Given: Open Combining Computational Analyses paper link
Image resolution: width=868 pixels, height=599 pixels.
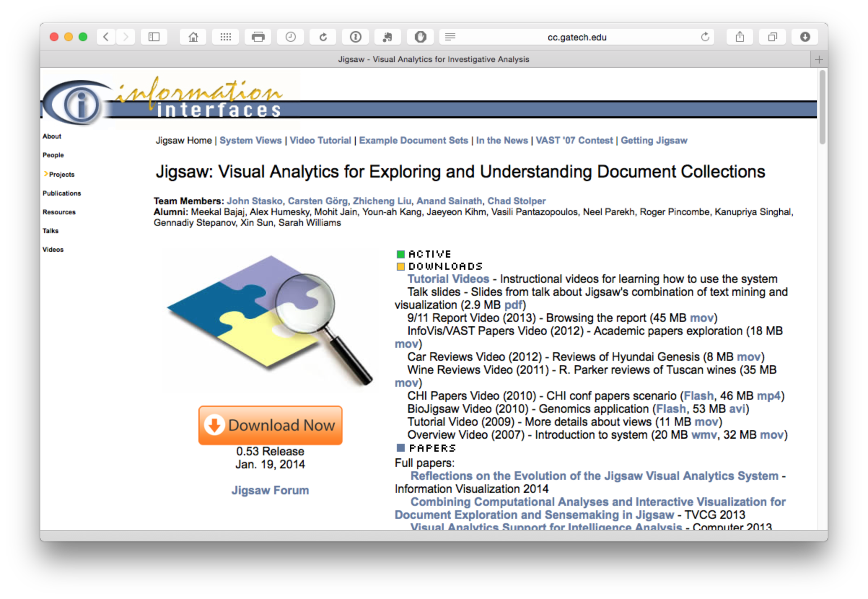Looking at the screenshot, I should [x=590, y=508].
